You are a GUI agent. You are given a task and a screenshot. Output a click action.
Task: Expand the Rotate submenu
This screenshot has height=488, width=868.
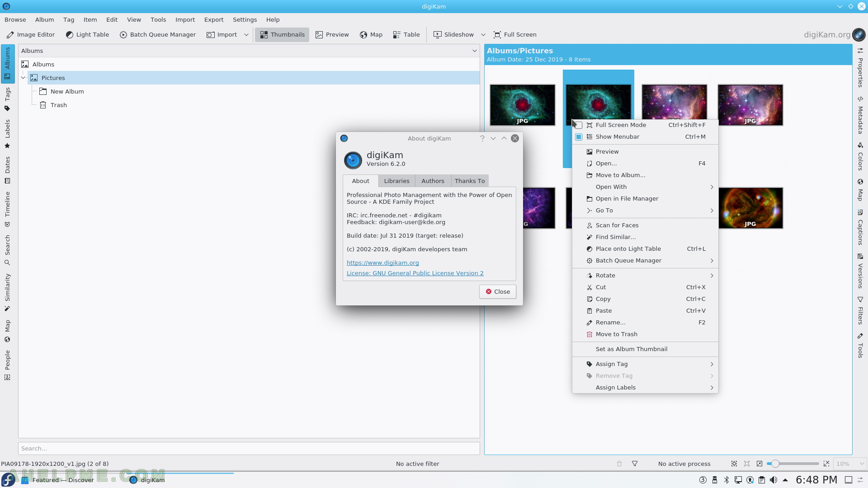[x=645, y=276]
